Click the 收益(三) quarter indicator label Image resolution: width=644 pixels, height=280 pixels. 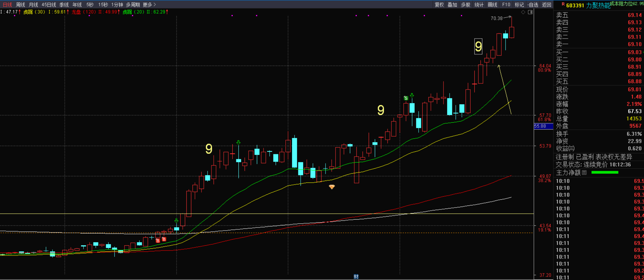point(565,148)
